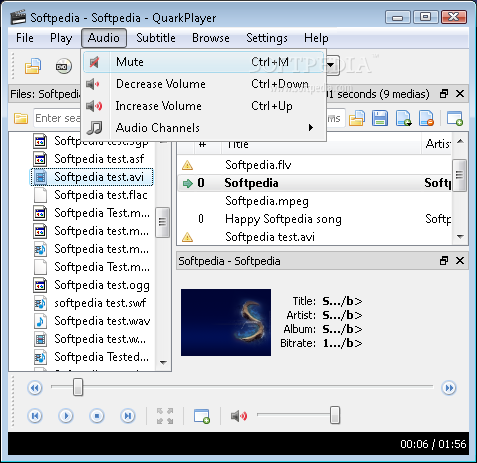Open the File menu
This screenshot has height=463, width=477.
tap(25, 38)
